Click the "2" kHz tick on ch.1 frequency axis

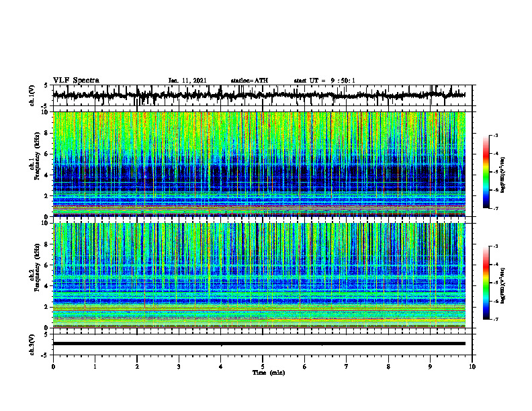[48, 195]
